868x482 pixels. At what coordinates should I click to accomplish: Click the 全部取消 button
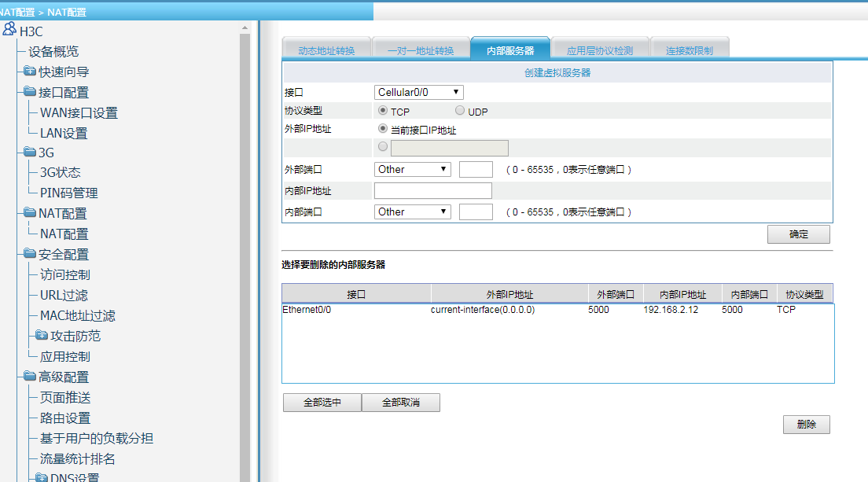(x=401, y=403)
